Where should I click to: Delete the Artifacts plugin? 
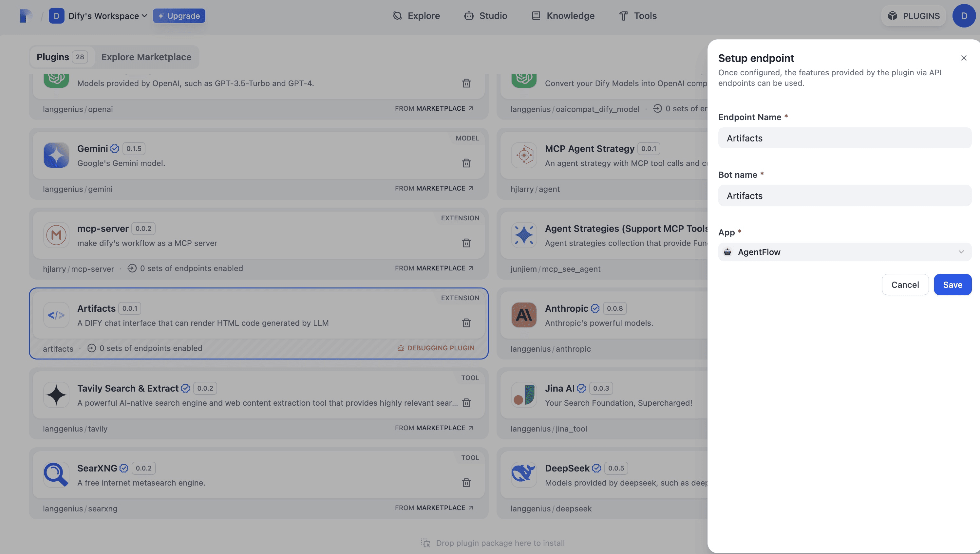[466, 323]
